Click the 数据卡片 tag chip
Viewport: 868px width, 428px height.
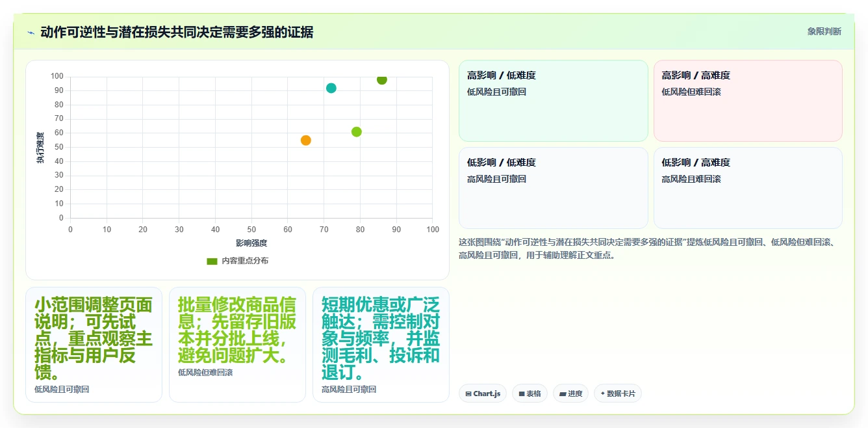[x=618, y=394]
